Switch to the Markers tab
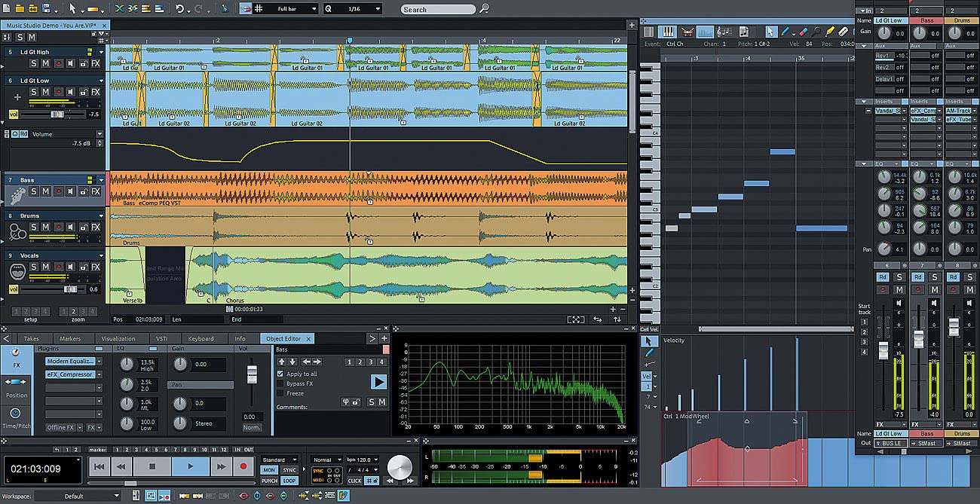 click(70, 338)
